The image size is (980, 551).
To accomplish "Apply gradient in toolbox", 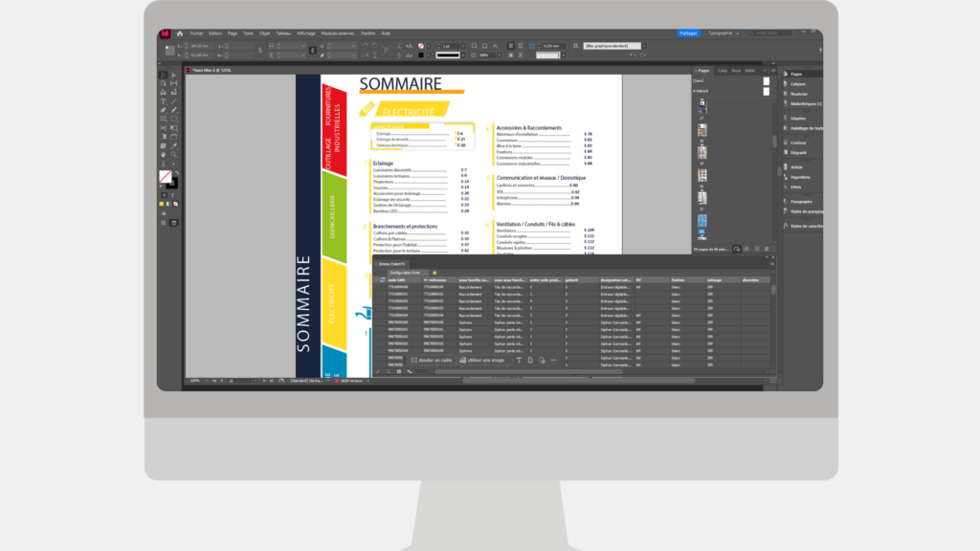I will [168, 205].
